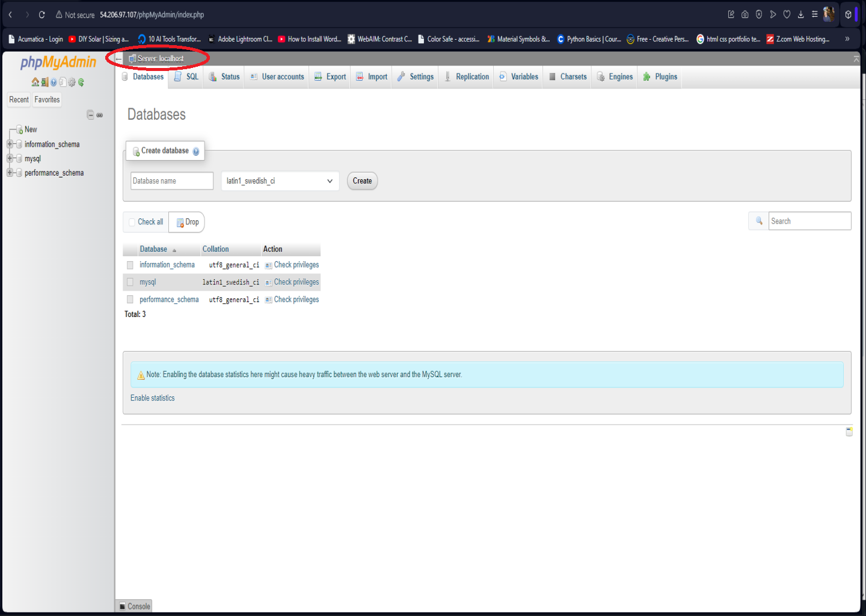Click the browser edit-page pencil icon
This screenshot has height=616, width=866.
tap(731, 14)
